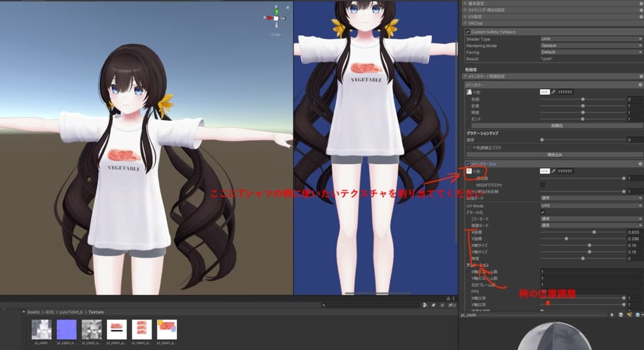Click the X coordinate slider handle
Image resolution: width=644 pixels, height=350 pixels.
click(x=594, y=232)
